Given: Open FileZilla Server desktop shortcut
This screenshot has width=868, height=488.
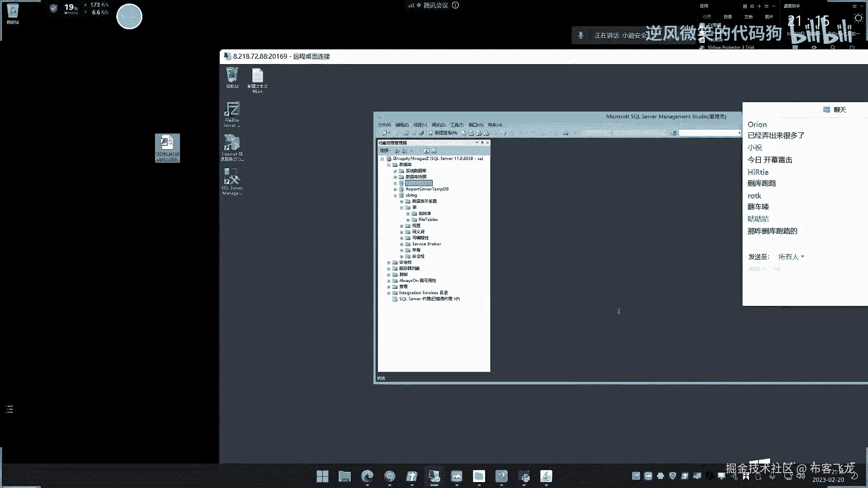Looking at the screenshot, I should 232,113.
